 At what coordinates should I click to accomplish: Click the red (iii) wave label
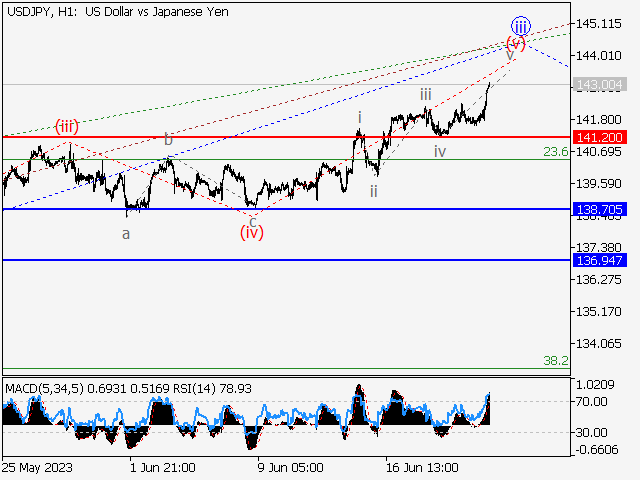[67, 126]
